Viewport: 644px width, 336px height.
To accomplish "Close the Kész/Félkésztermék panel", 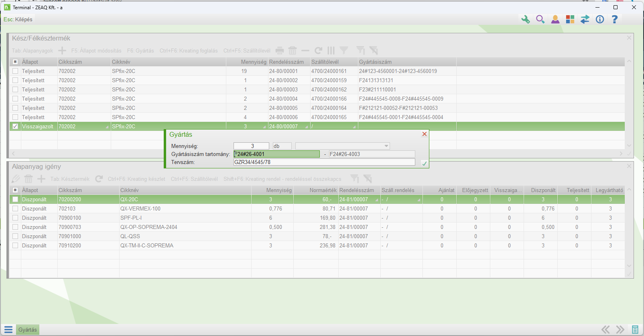I will click(x=629, y=38).
